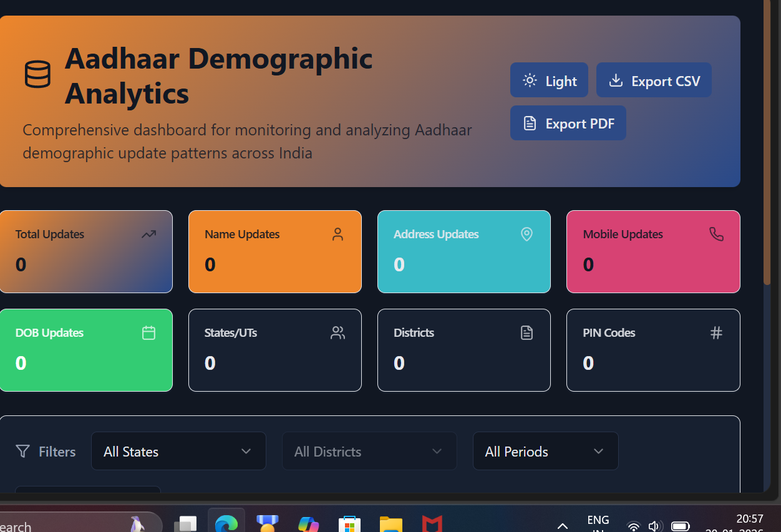Show hidden icons in the system tray

[x=563, y=526]
